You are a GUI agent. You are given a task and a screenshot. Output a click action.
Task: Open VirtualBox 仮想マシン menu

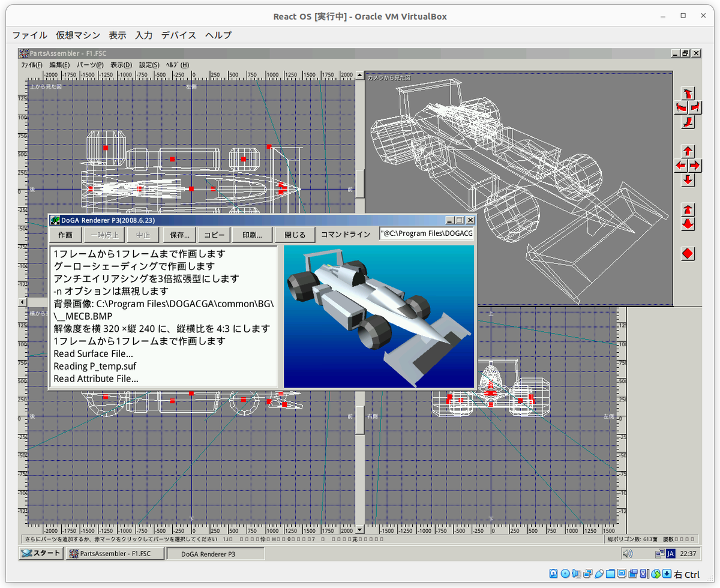[x=78, y=35]
